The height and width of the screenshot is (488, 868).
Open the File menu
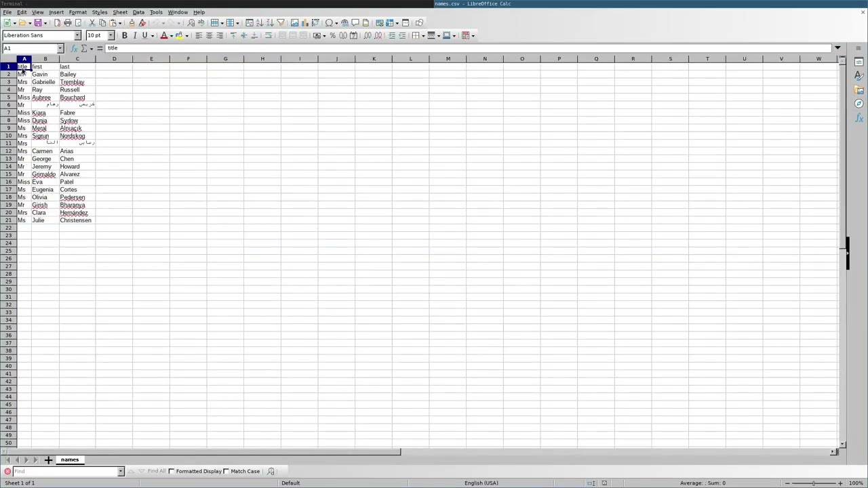[x=7, y=12]
